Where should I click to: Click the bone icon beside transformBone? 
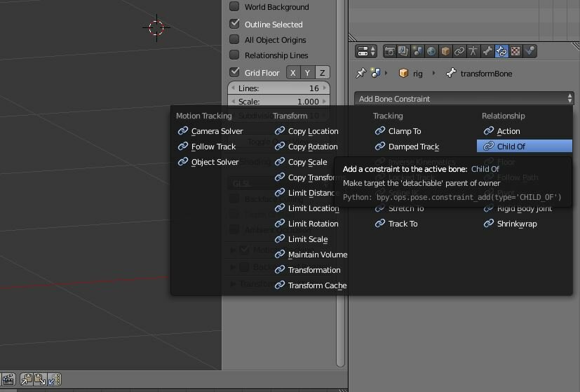click(451, 73)
